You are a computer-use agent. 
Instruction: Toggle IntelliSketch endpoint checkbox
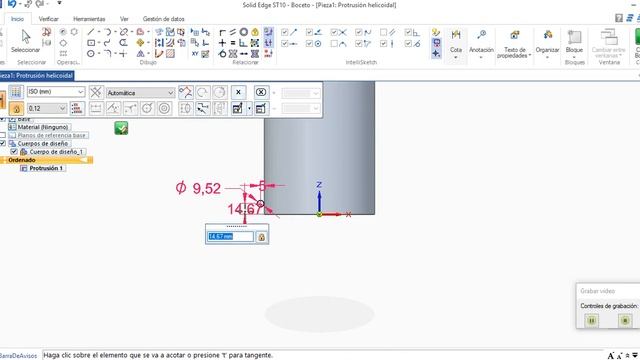pyautogui.click(x=284, y=32)
